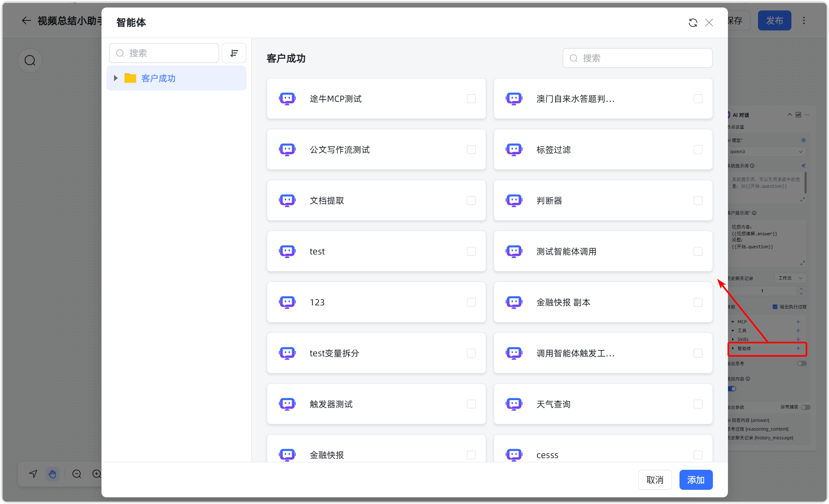The image size is (829, 504).
Task: Toggle the 输出思考 switch on
Action: click(x=801, y=363)
